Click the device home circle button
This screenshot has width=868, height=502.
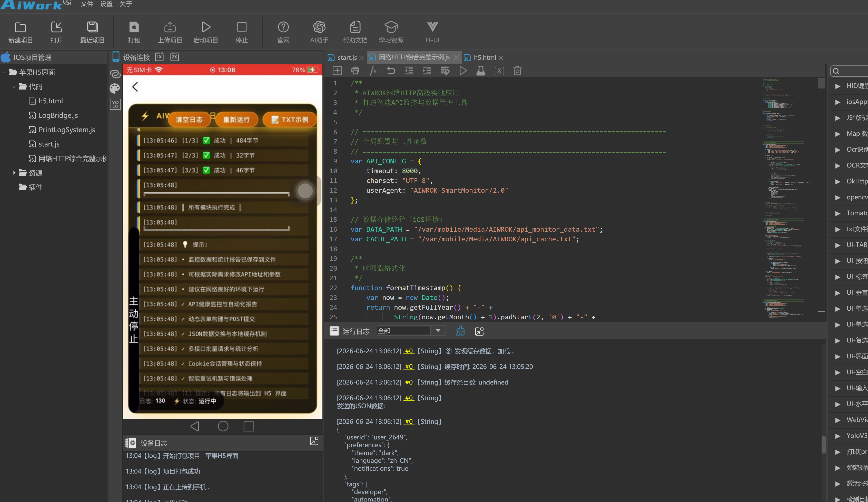click(223, 426)
